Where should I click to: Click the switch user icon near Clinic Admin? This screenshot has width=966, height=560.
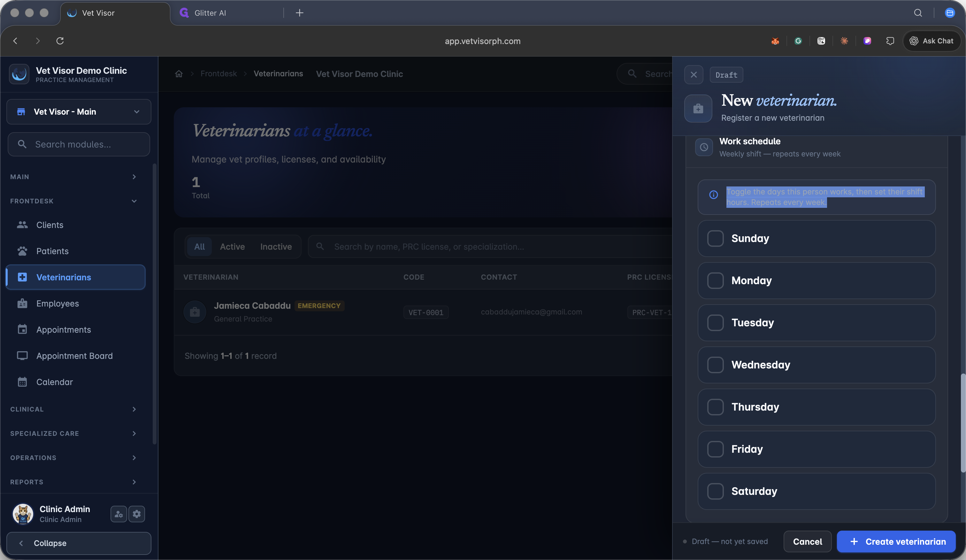point(119,514)
